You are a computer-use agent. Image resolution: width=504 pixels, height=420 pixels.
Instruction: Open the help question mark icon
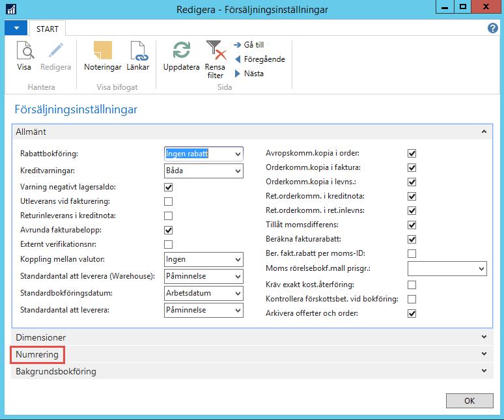(x=492, y=28)
